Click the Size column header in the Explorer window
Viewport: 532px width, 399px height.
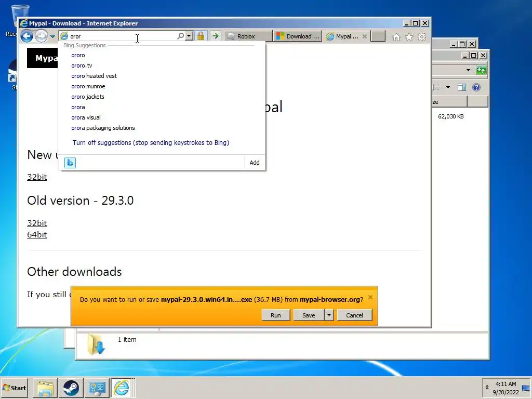click(449, 102)
